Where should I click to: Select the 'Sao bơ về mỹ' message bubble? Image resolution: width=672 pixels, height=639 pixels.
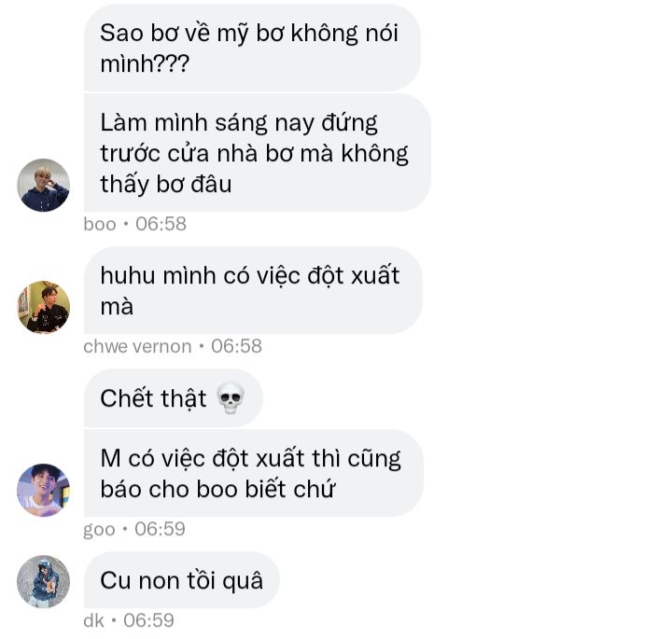coord(252,48)
